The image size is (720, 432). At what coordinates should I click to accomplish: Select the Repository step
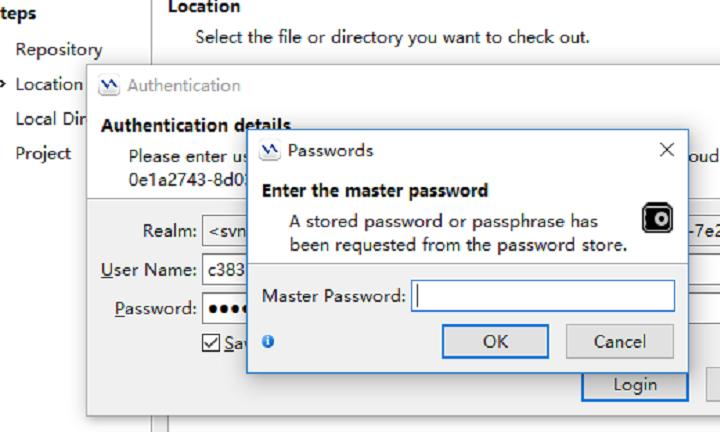(x=59, y=50)
